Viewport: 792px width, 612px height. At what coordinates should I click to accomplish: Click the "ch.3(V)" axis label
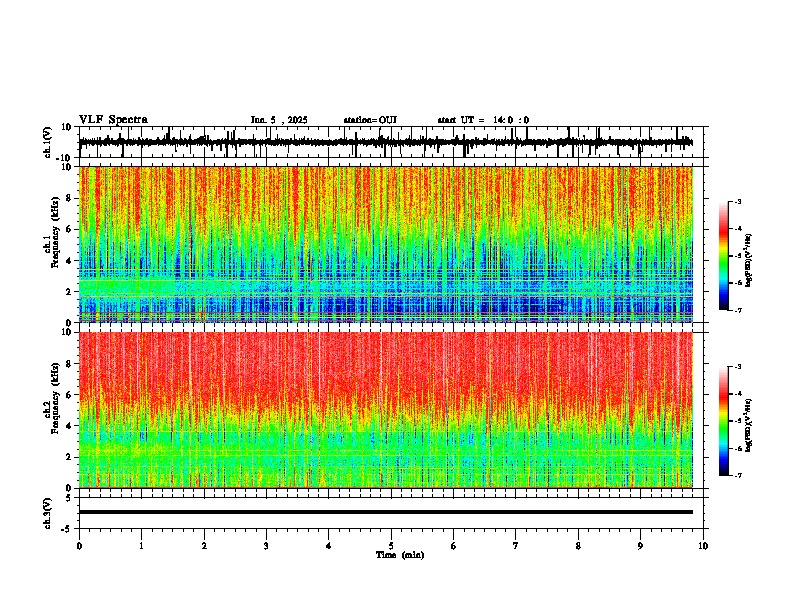pyautogui.click(x=48, y=513)
